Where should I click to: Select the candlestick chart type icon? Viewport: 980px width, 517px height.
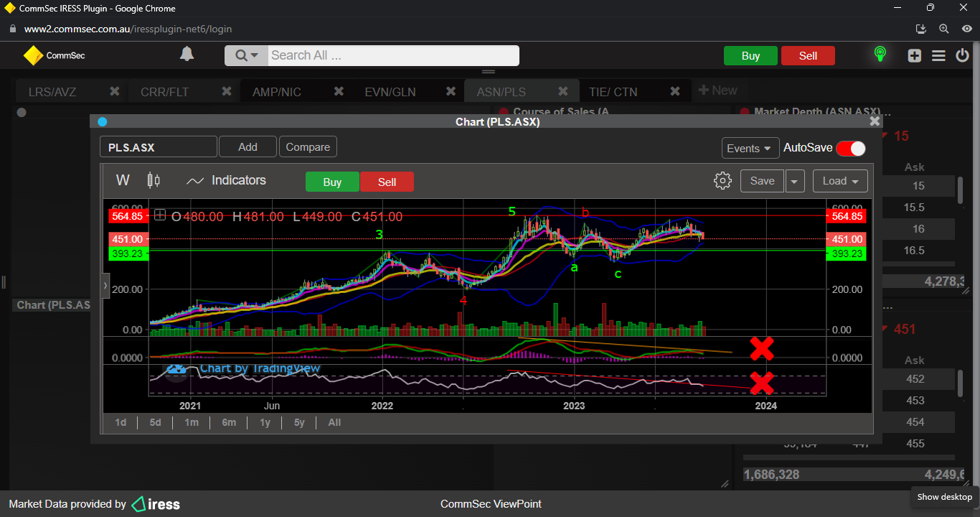pyautogui.click(x=154, y=180)
